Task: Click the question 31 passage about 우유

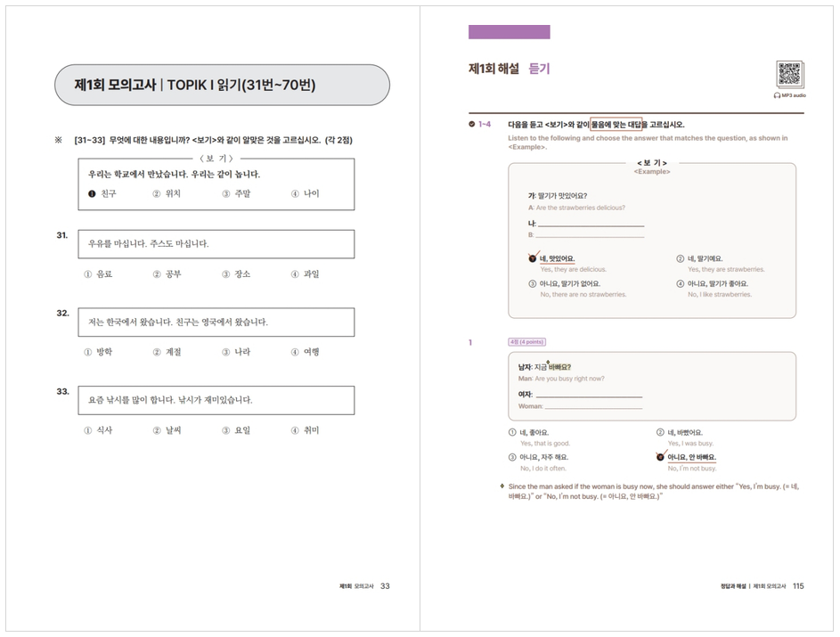Action: click(216, 244)
